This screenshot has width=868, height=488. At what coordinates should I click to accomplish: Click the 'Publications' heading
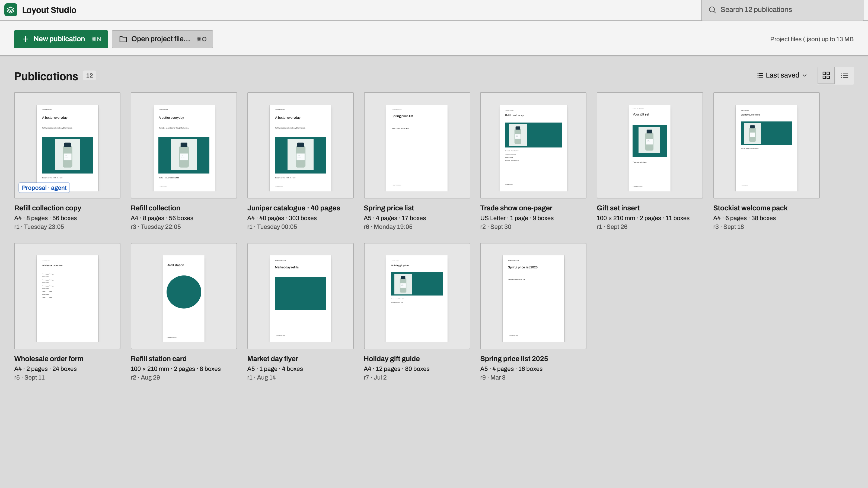tap(46, 76)
